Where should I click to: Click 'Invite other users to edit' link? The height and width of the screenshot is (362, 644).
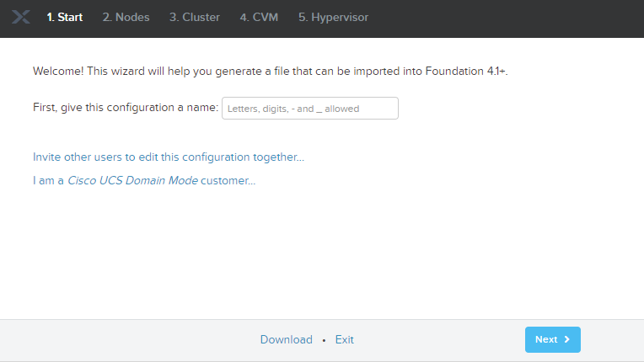[169, 157]
